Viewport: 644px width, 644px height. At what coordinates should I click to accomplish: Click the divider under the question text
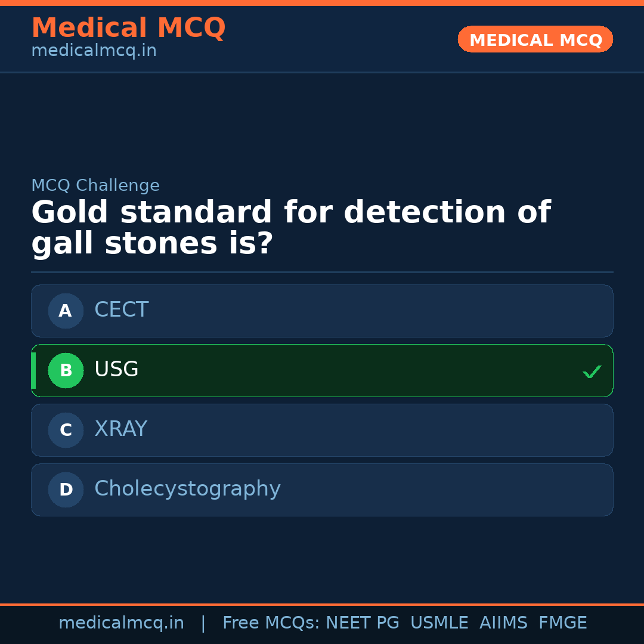[x=322, y=272]
